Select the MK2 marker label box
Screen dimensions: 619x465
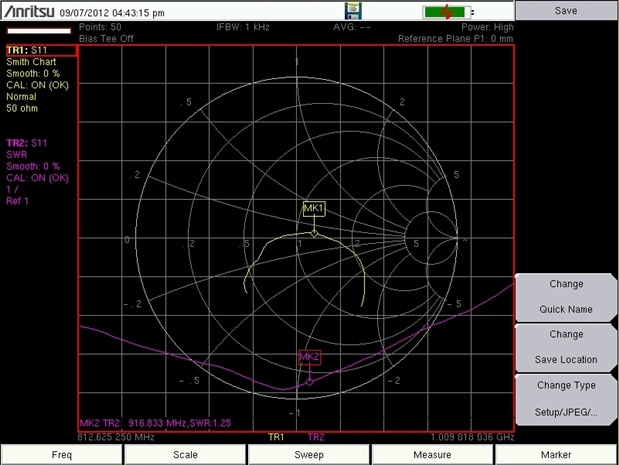click(310, 357)
